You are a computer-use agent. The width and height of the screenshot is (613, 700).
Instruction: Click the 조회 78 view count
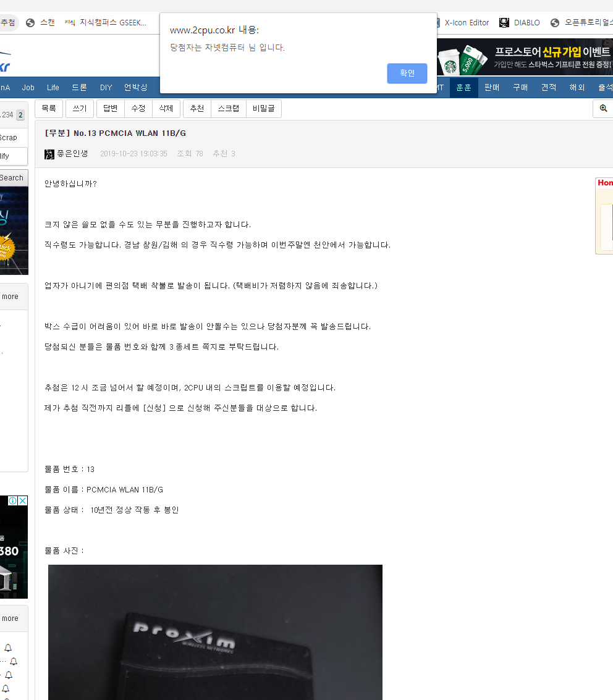pos(190,154)
